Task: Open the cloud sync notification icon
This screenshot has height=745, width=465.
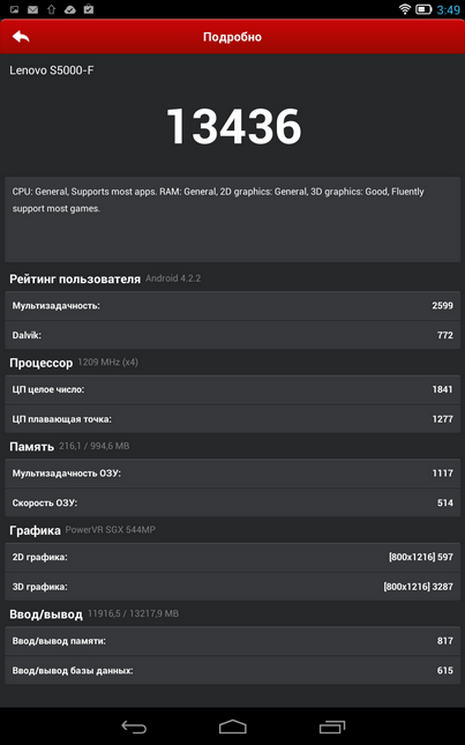Action: (70, 9)
